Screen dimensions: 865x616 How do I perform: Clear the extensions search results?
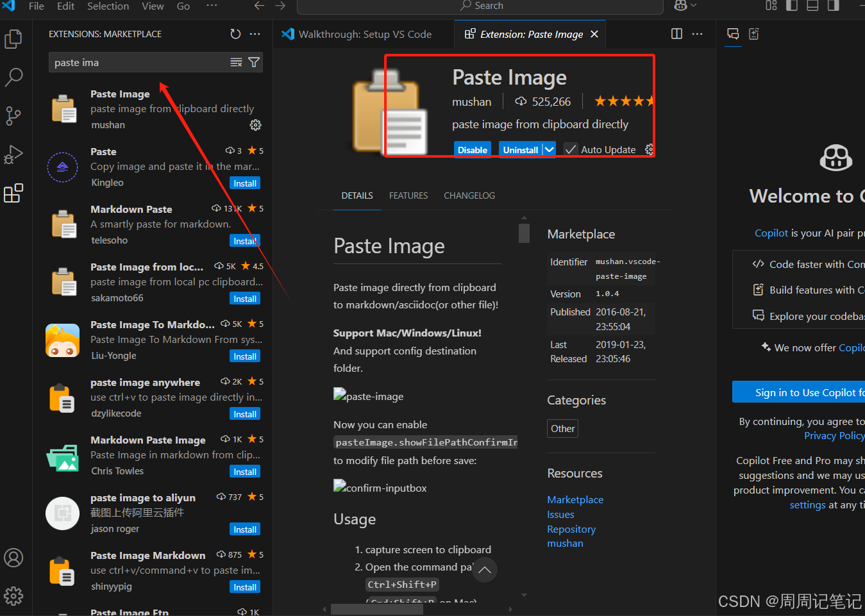click(236, 62)
